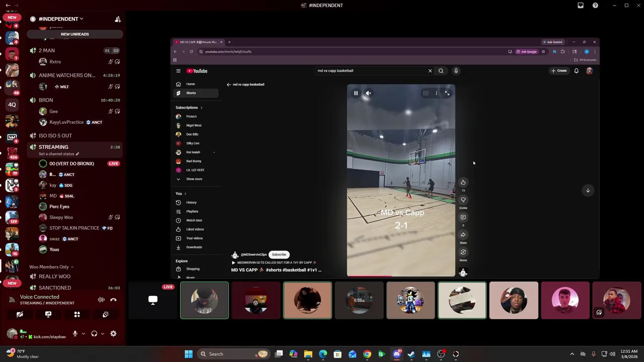Open YouTube notifications bell
This screenshot has width=644, height=362.
[576, 71]
